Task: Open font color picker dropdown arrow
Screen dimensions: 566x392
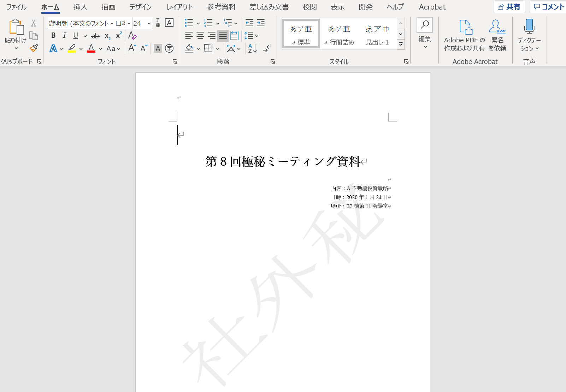Action: tap(100, 49)
